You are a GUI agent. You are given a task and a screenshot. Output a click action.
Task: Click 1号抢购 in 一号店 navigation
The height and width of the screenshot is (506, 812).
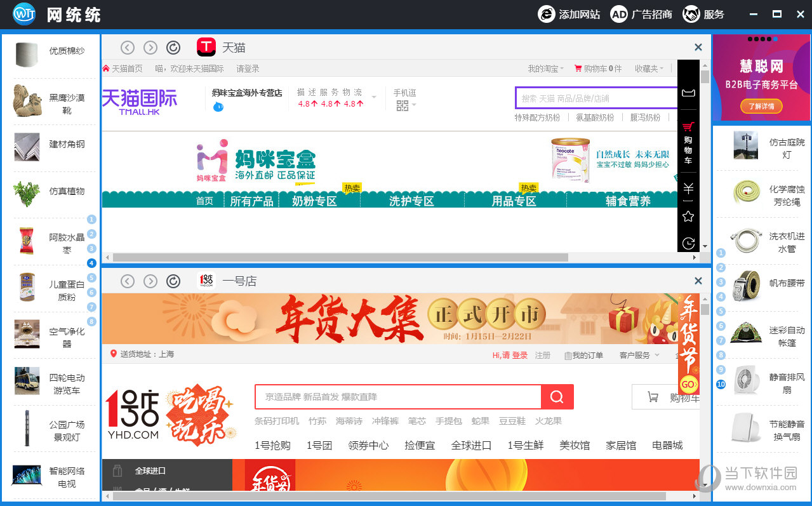(x=272, y=445)
